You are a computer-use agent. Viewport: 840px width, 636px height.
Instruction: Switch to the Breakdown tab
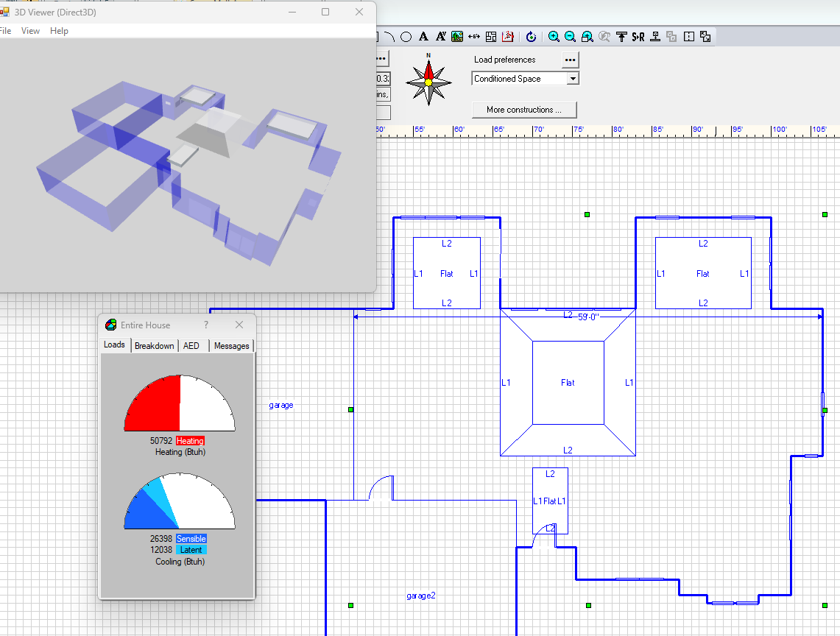[x=155, y=346]
